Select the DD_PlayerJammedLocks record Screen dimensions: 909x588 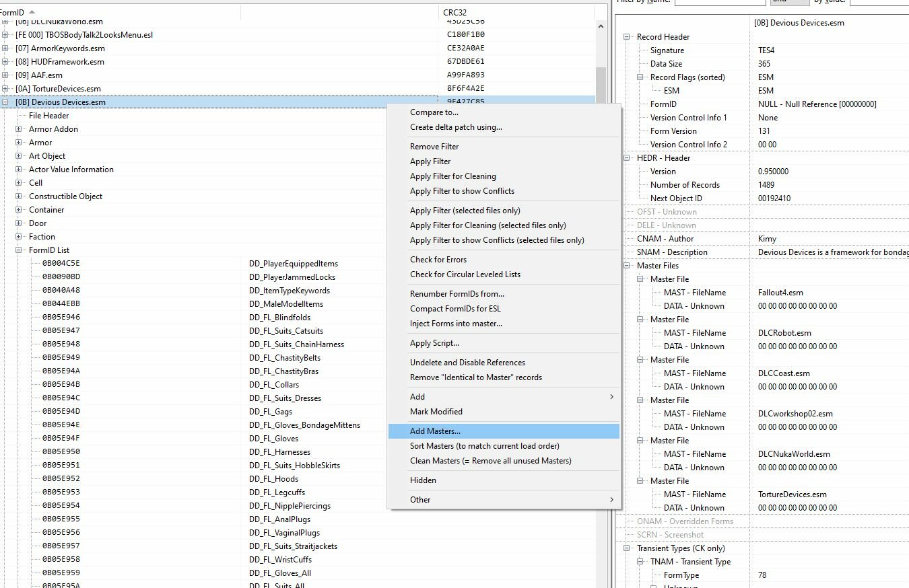292,277
